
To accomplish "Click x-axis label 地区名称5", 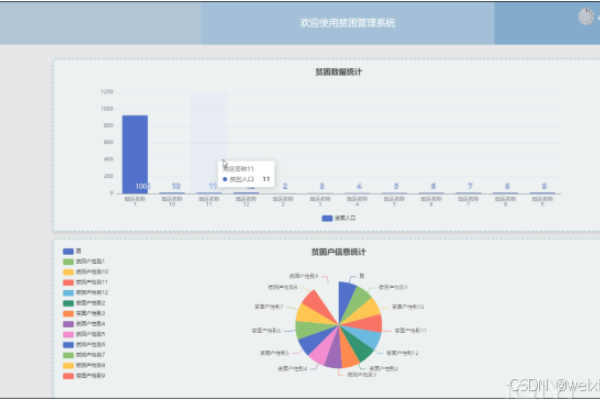I will pyautogui.click(x=394, y=201).
